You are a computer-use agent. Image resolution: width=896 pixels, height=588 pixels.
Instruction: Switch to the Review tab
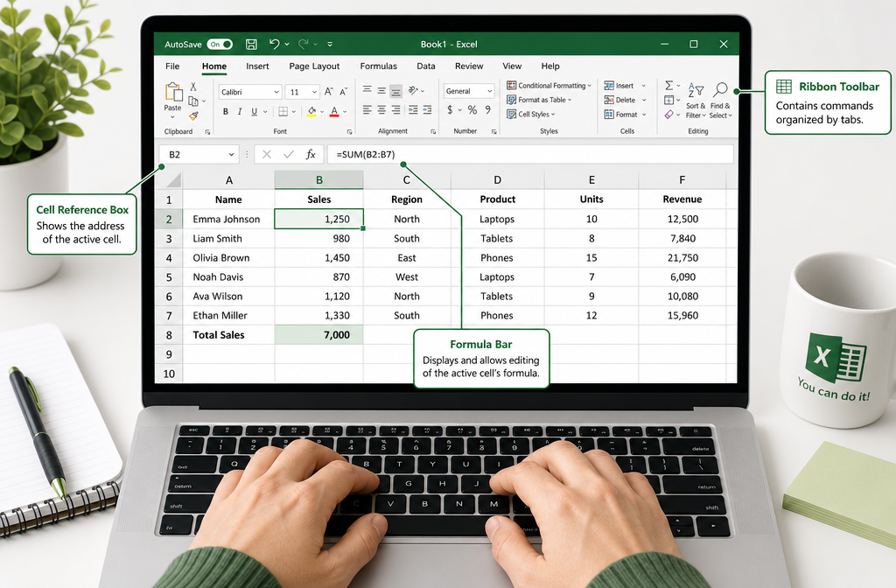[x=469, y=66]
